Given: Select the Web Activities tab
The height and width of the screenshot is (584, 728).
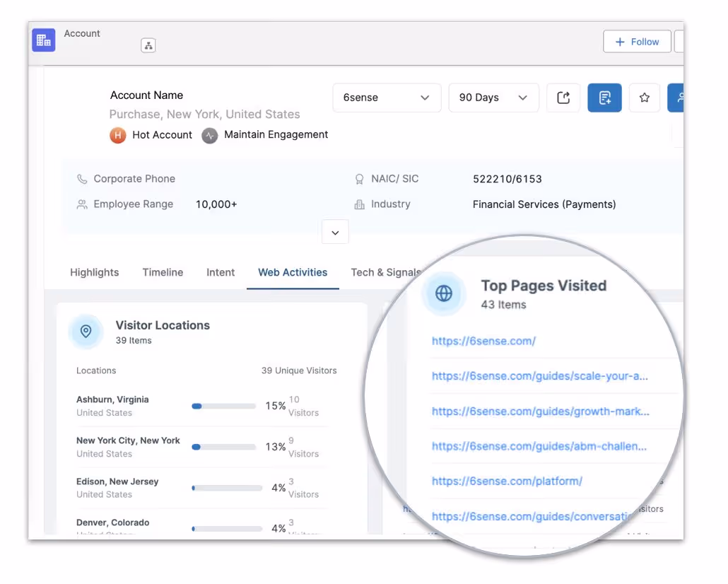Looking at the screenshot, I should tap(293, 272).
